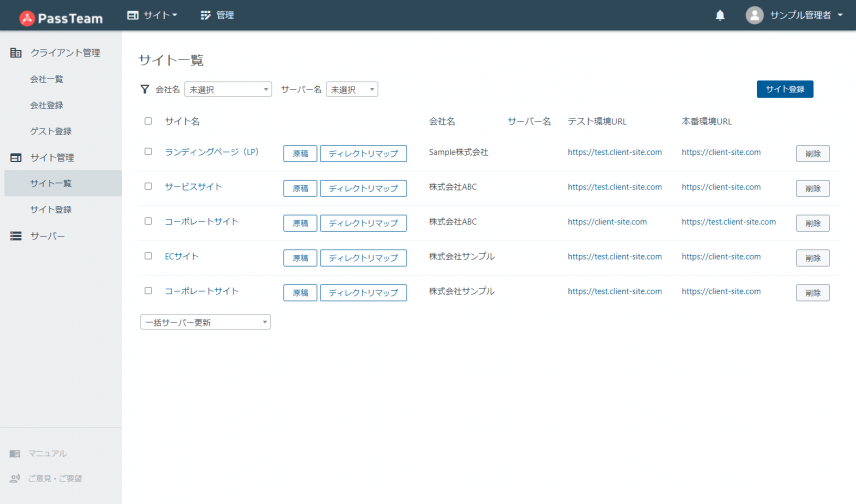Open the サーバー名 filter dropdown

pyautogui.click(x=352, y=89)
